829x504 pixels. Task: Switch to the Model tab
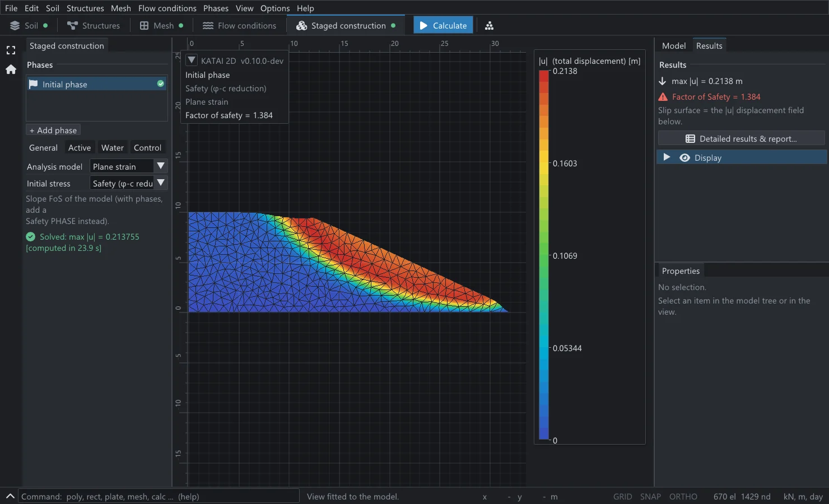point(673,46)
